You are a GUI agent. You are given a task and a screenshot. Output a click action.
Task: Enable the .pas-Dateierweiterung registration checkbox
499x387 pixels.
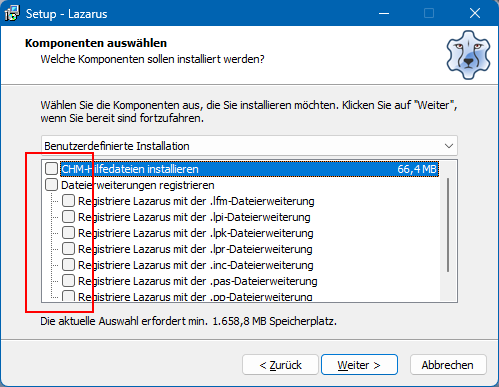(x=68, y=281)
